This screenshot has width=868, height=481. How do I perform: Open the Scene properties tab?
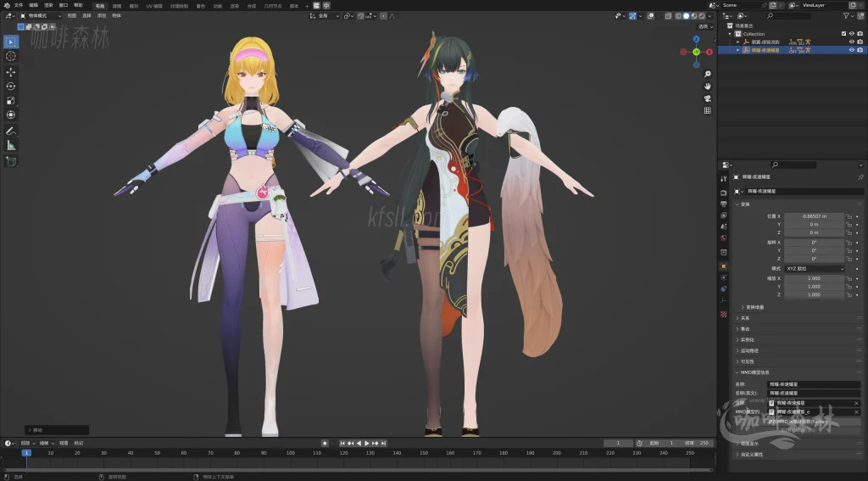pos(724,227)
